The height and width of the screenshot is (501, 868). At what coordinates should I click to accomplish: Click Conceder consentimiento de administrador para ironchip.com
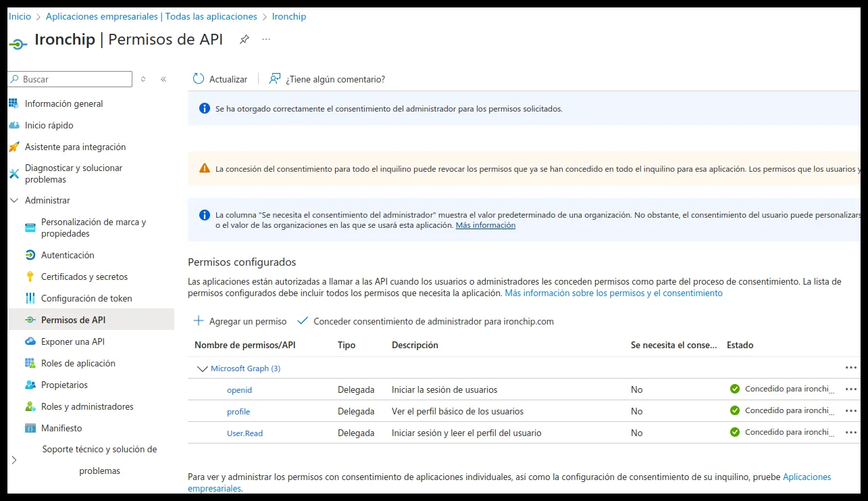click(426, 321)
